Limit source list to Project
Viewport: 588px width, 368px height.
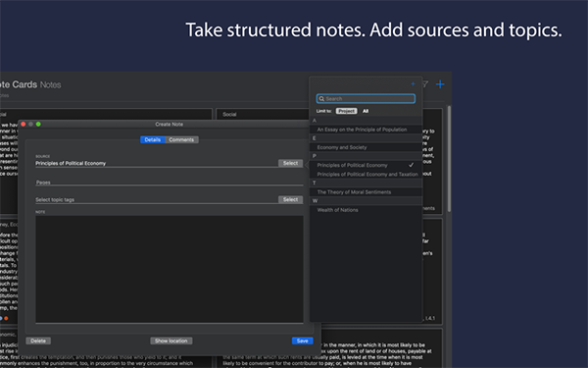pos(346,111)
